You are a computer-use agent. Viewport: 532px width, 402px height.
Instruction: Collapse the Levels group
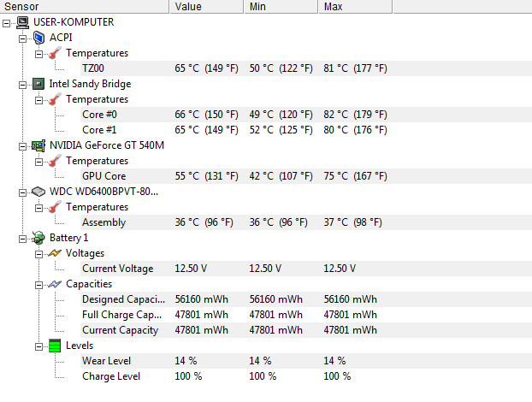pyautogui.click(x=39, y=346)
